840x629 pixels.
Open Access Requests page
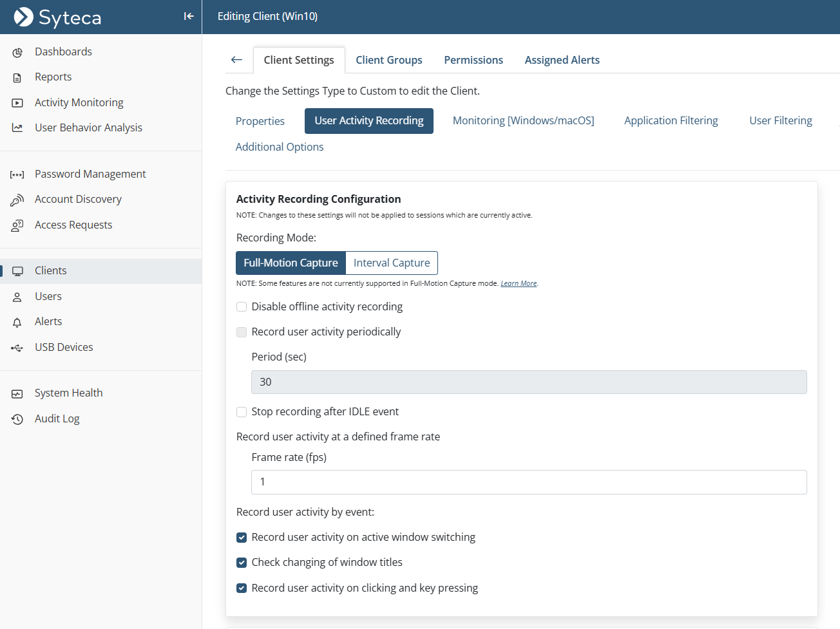[x=73, y=225]
